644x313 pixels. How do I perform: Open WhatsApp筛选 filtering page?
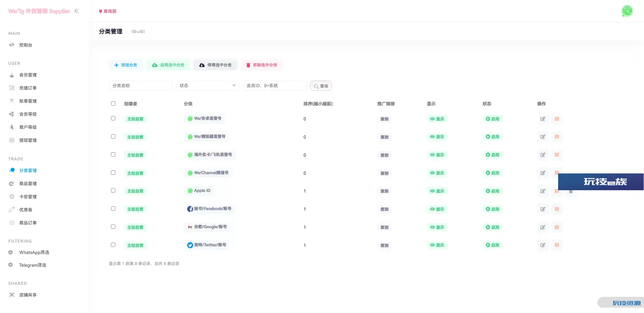[x=34, y=252]
